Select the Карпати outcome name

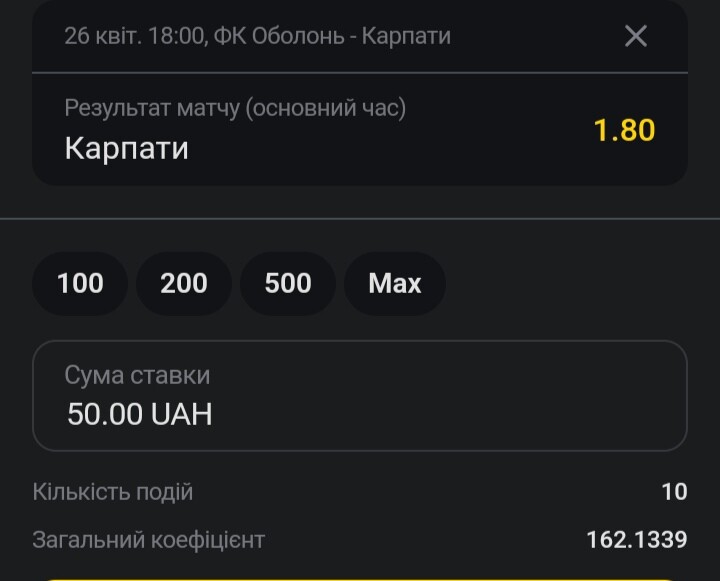[x=127, y=148]
